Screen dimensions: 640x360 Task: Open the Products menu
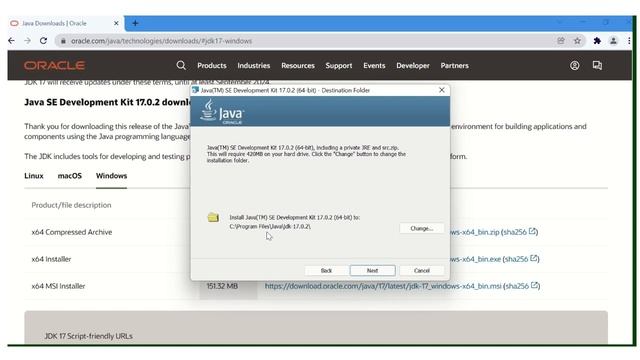pyautogui.click(x=211, y=65)
